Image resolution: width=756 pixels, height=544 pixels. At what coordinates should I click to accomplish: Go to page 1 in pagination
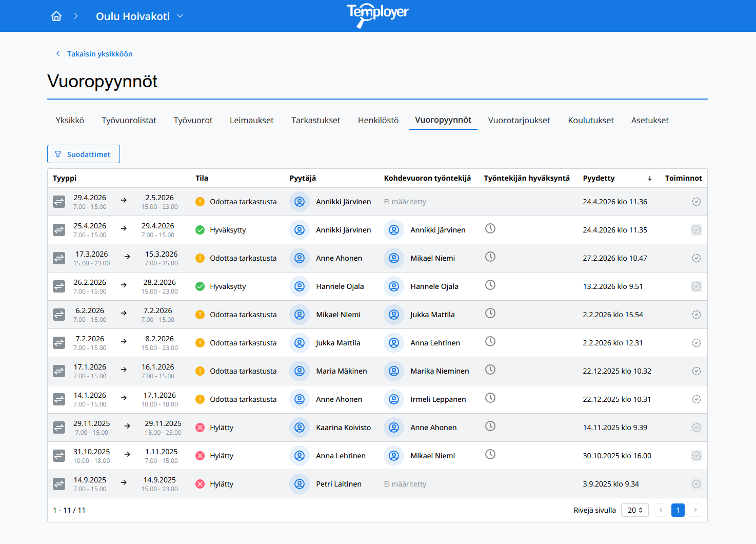[x=678, y=510]
